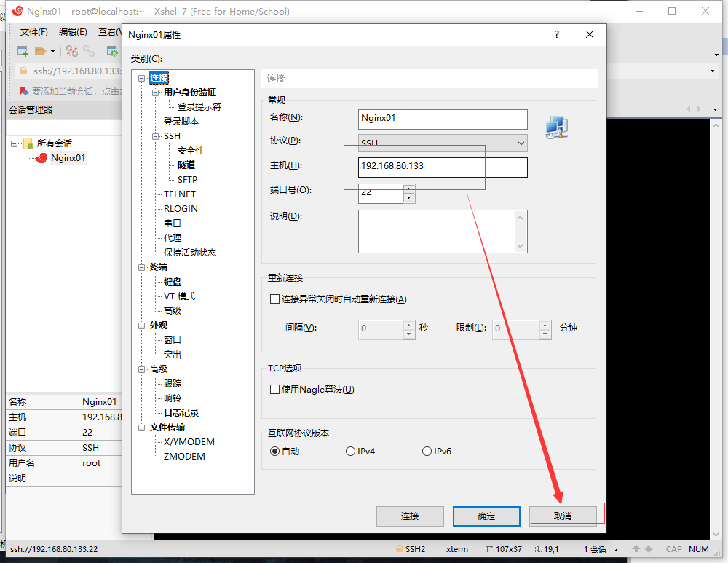Enable 连接异常关闭时自动重新连接 checkbox
This screenshot has height=563, width=728.
[274, 299]
